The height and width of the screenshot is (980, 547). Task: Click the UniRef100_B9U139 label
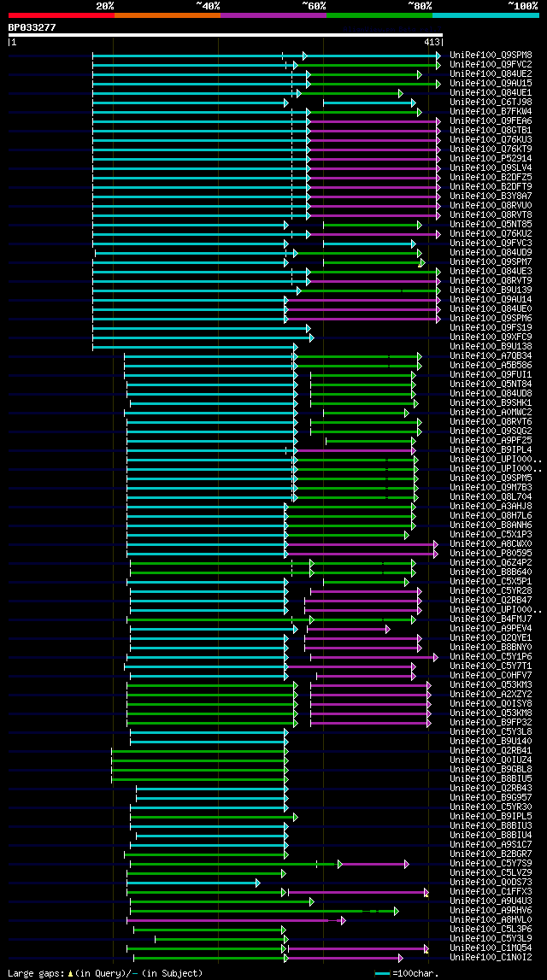[x=491, y=290]
